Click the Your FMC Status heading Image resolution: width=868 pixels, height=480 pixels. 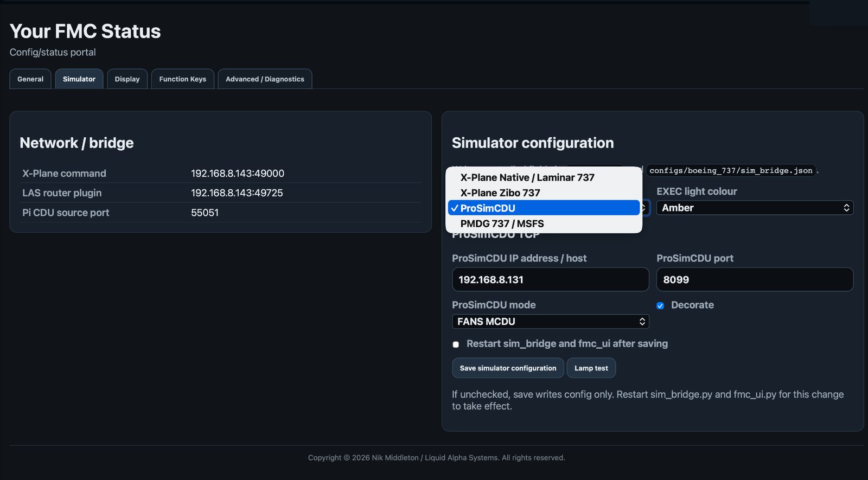85,31
